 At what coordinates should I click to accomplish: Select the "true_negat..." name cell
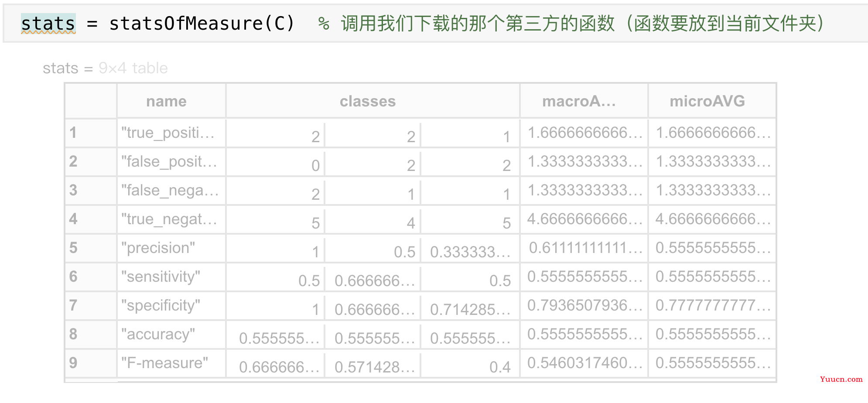pyautogui.click(x=171, y=219)
